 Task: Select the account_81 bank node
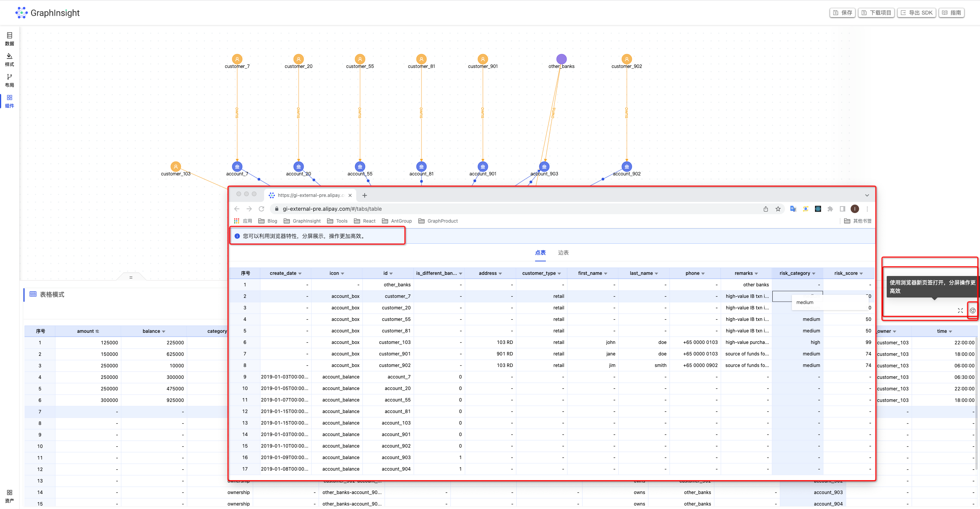tap(421, 167)
